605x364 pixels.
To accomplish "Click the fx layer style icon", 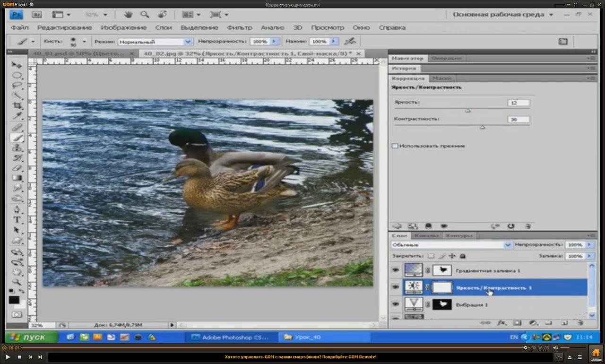I will coord(501,323).
